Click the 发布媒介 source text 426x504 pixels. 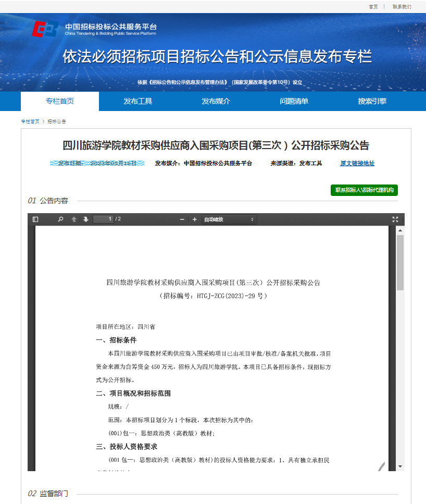203,163
